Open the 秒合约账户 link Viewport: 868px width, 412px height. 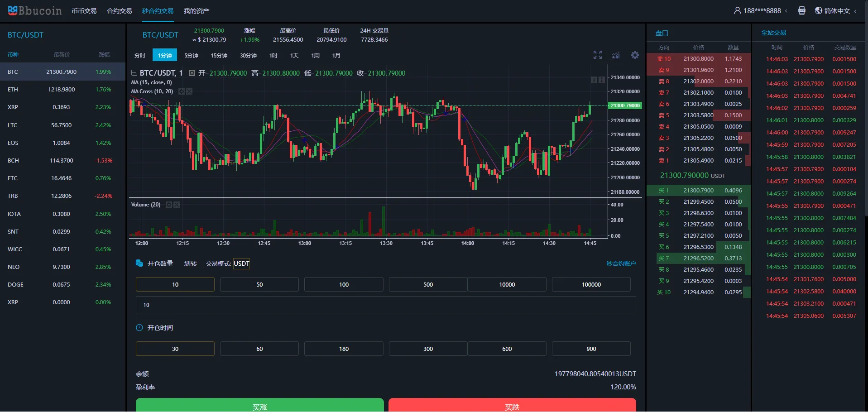pyautogui.click(x=621, y=263)
